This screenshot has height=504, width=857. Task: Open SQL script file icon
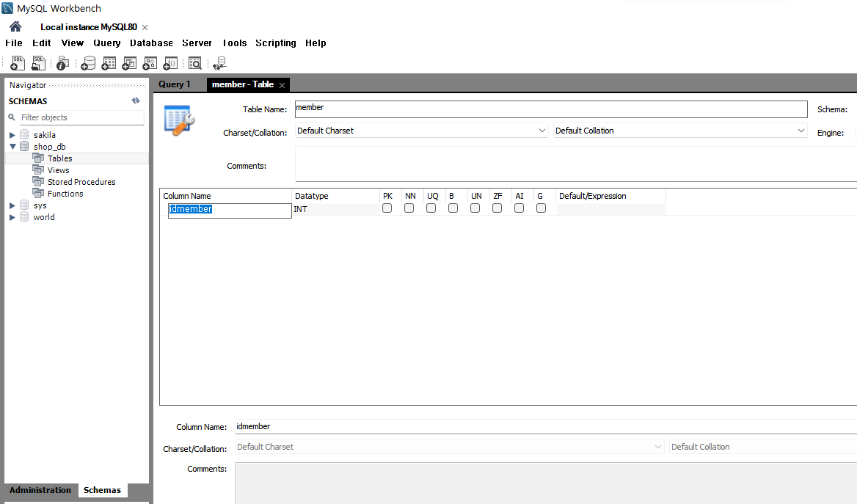(x=38, y=63)
